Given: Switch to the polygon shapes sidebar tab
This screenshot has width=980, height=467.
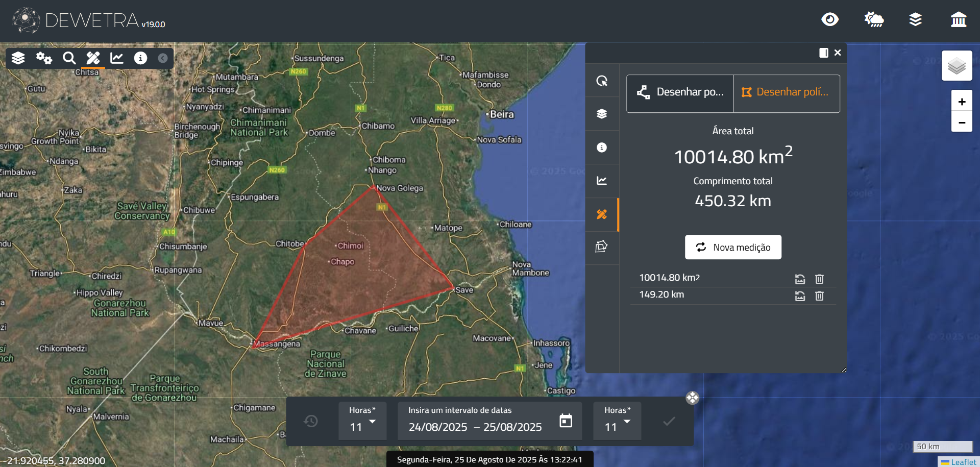Looking at the screenshot, I should (x=602, y=247).
